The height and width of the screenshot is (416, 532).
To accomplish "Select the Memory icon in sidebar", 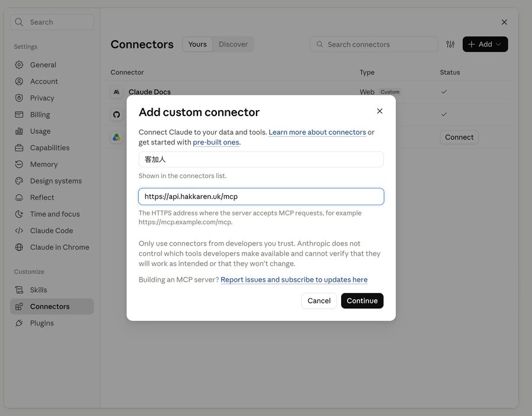I will (20, 165).
